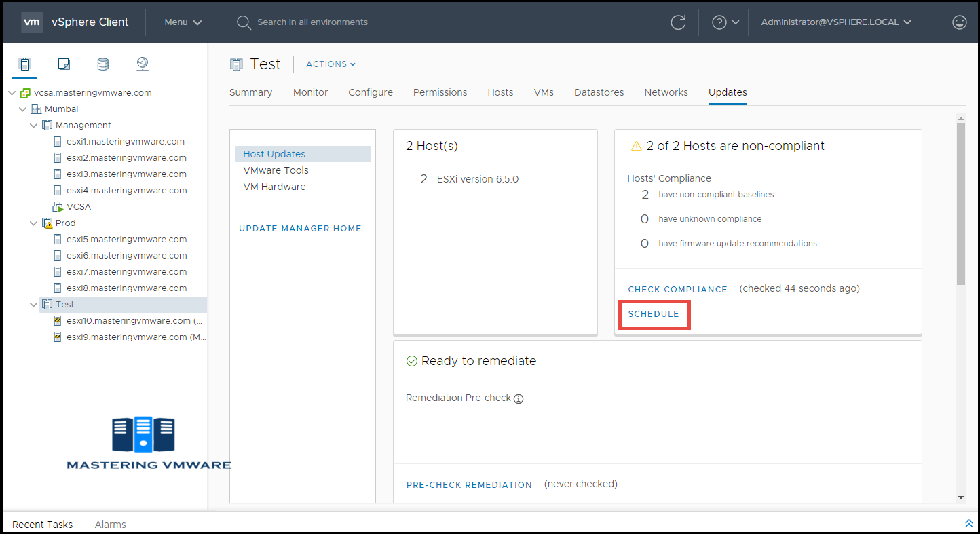Select esxi4.masteringvmware.com host
980x534 pixels.
[x=126, y=191]
